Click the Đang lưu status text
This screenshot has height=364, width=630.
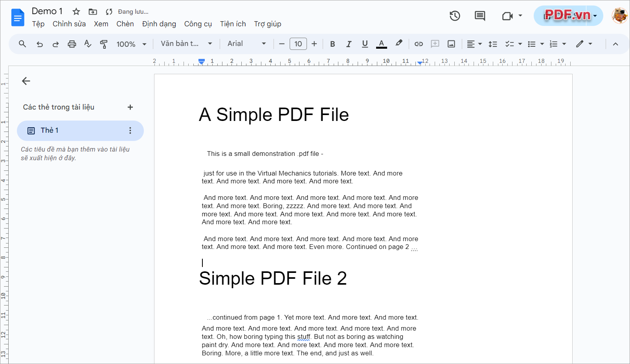click(133, 12)
